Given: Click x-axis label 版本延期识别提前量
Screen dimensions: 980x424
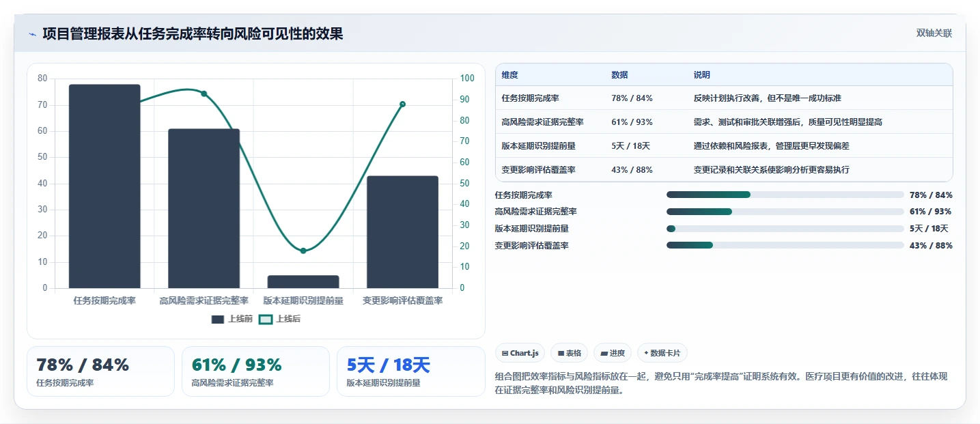Looking at the screenshot, I should (x=303, y=300).
